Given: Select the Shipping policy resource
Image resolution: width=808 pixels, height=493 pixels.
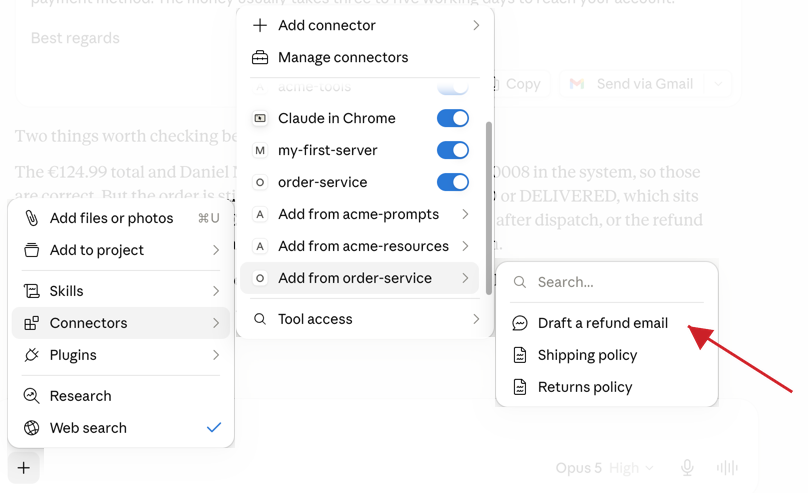Looking at the screenshot, I should coord(607,355).
